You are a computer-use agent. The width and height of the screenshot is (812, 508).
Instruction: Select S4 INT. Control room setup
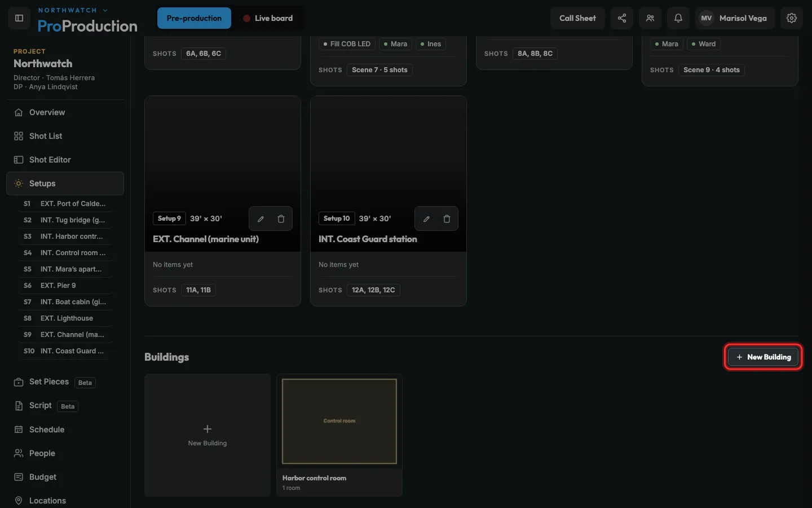click(x=65, y=253)
